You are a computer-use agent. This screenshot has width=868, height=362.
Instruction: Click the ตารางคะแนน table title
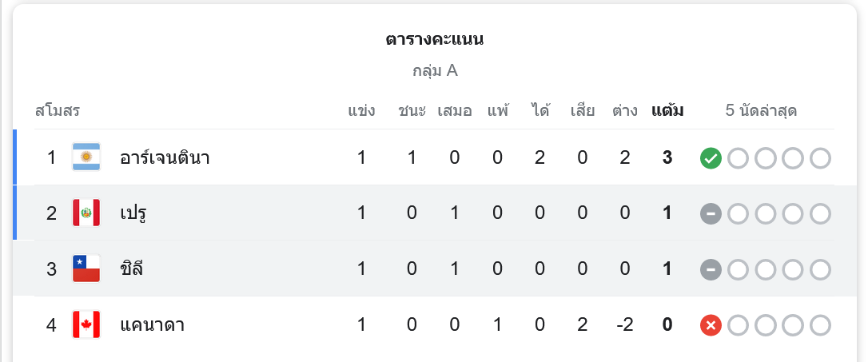[x=435, y=39]
